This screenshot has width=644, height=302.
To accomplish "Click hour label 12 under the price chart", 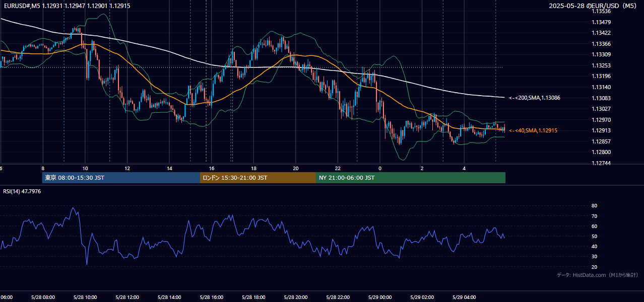I will [127, 168].
